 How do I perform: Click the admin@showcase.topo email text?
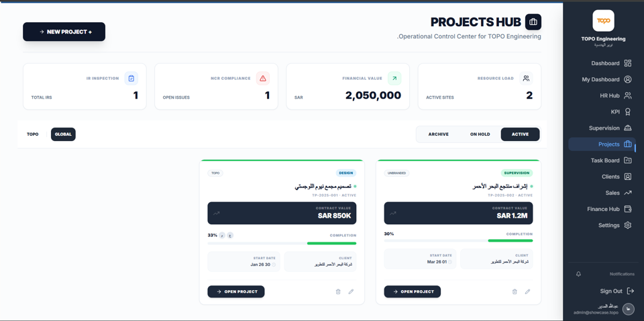tap(596, 313)
